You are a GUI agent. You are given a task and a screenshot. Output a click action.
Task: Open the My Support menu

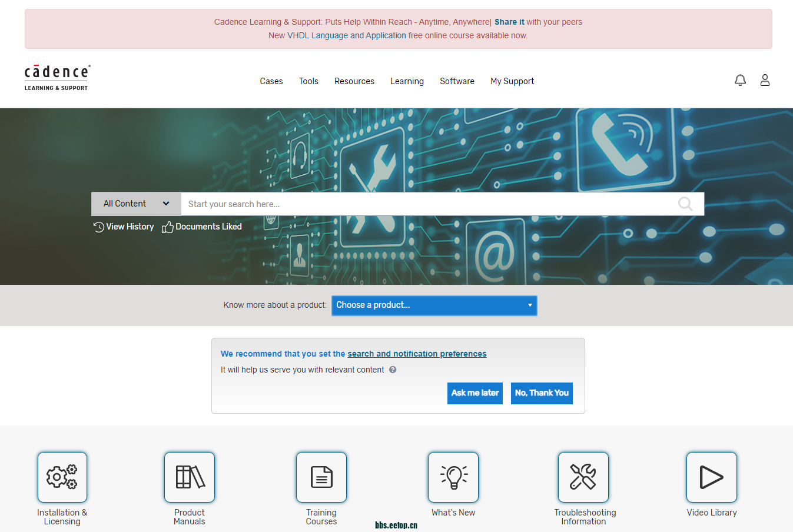click(512, 81)
